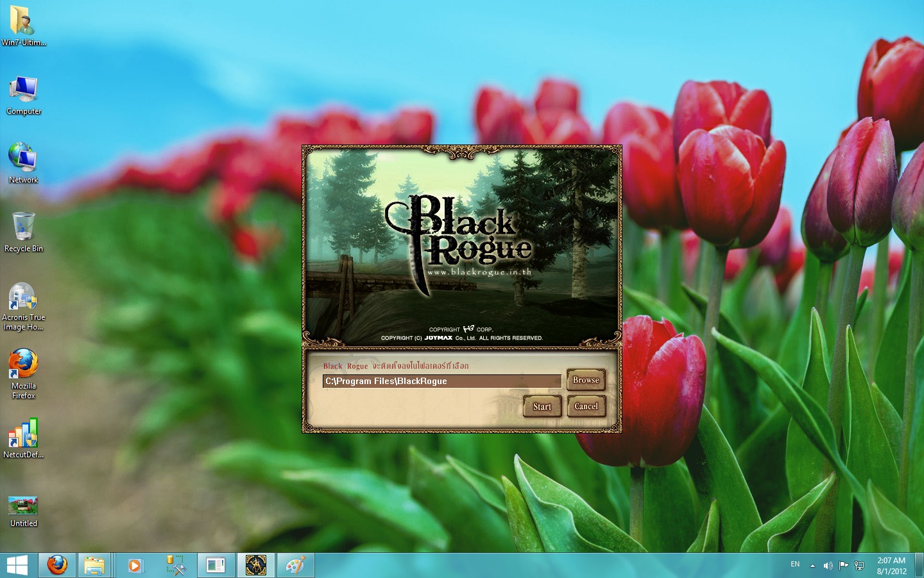Screen dimensions: 924x578
Task: Open File Explorer from the taskbar
Action: [94, 566]
